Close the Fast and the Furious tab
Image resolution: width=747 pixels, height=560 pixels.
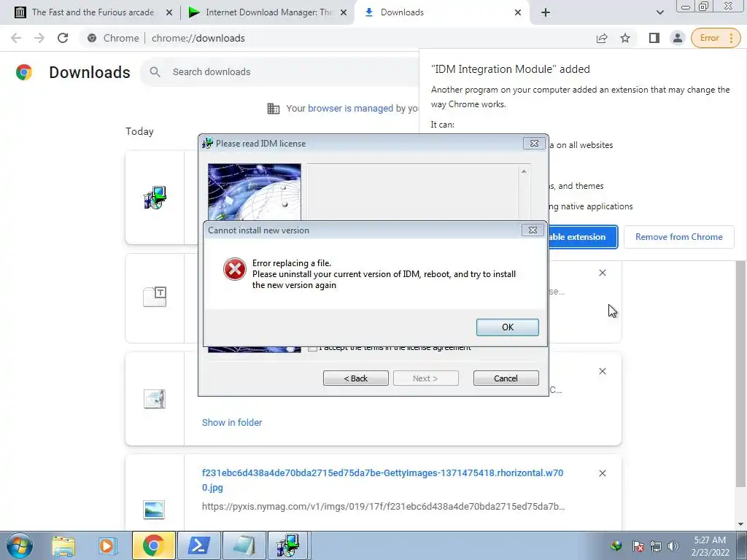[x=169, y=12]
